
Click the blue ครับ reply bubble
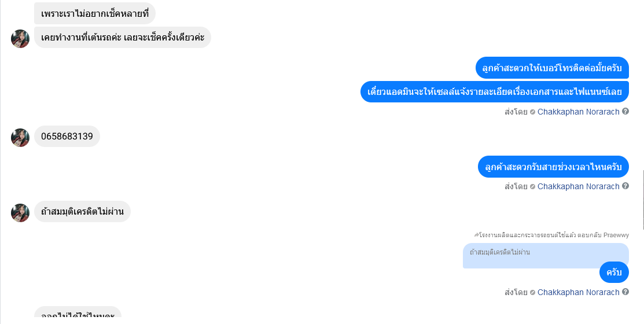(614, 273)
